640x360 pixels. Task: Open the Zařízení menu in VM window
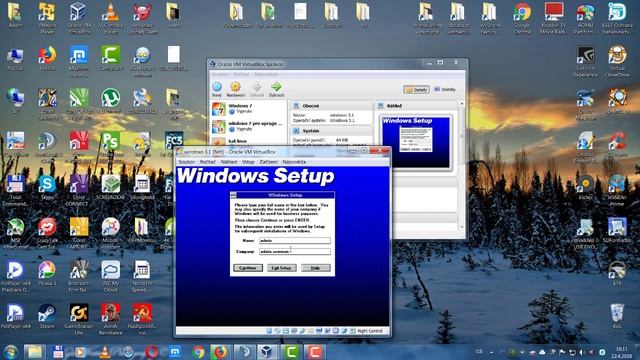(269, 162)
